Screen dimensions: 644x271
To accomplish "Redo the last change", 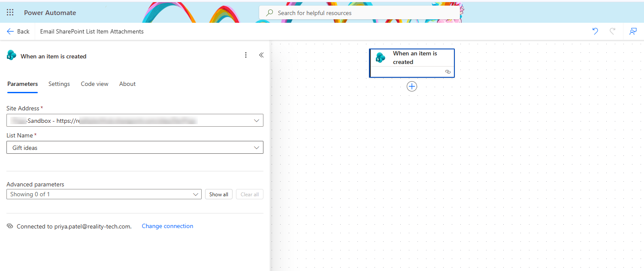I will [x=613, y=31].
